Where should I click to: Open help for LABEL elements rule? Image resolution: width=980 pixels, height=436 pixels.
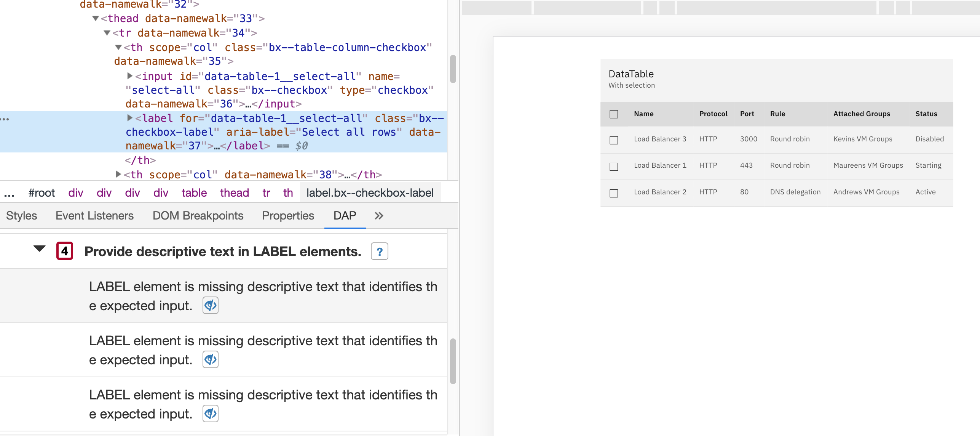click(x=379, y=252)
